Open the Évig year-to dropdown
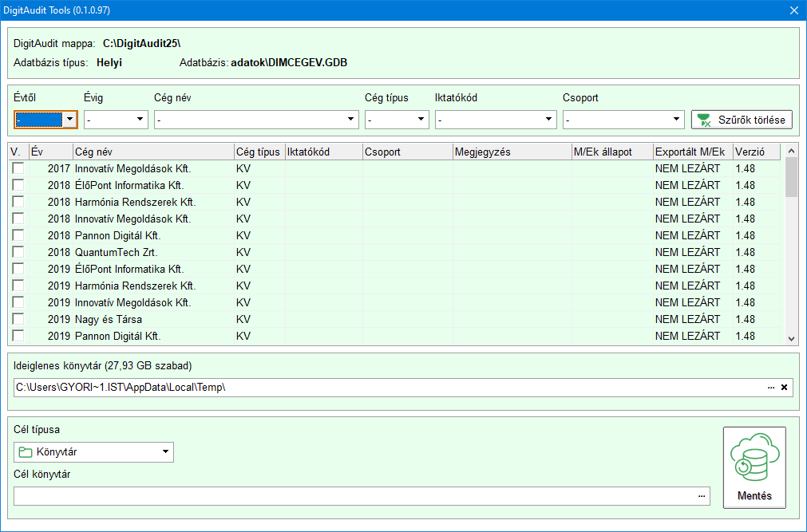This screenshot has width=807, height=532. (140, 120)
